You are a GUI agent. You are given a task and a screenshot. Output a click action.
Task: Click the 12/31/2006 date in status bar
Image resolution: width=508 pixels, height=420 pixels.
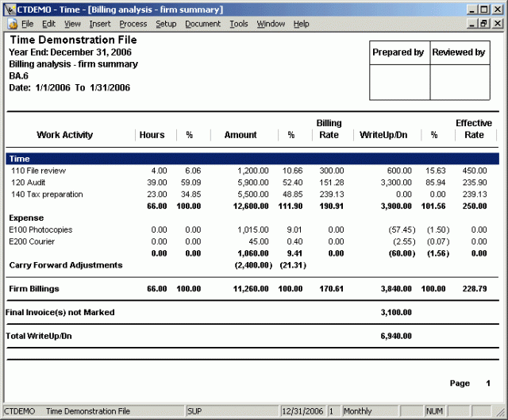(x=302, y=411)
